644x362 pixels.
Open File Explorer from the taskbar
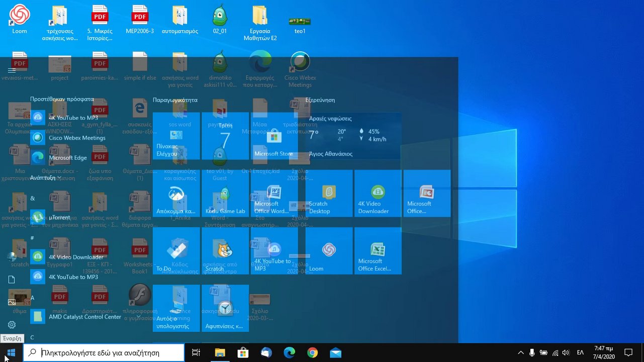click(x=220, y=353)
